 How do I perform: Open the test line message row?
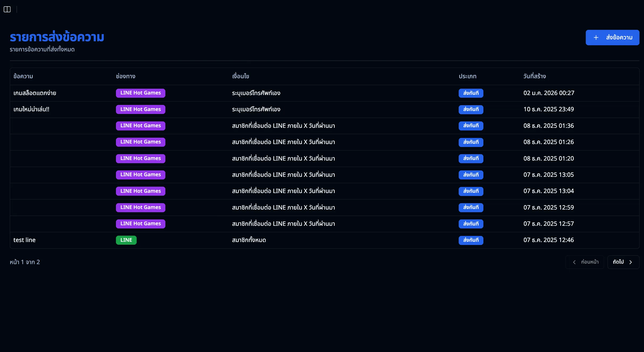(x=24, y=240)
